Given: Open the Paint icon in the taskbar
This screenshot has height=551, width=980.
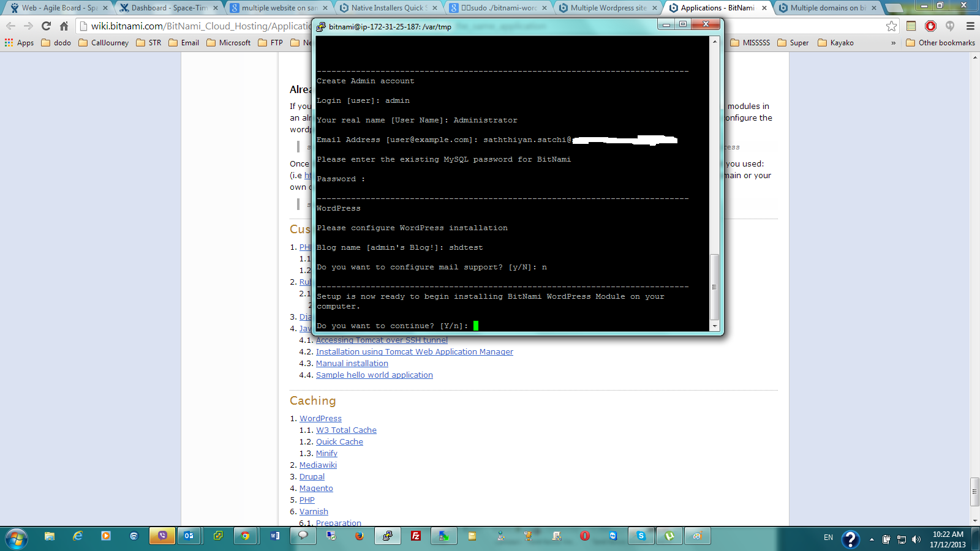Looking at the screenshot, I should (x=697, y=536).
